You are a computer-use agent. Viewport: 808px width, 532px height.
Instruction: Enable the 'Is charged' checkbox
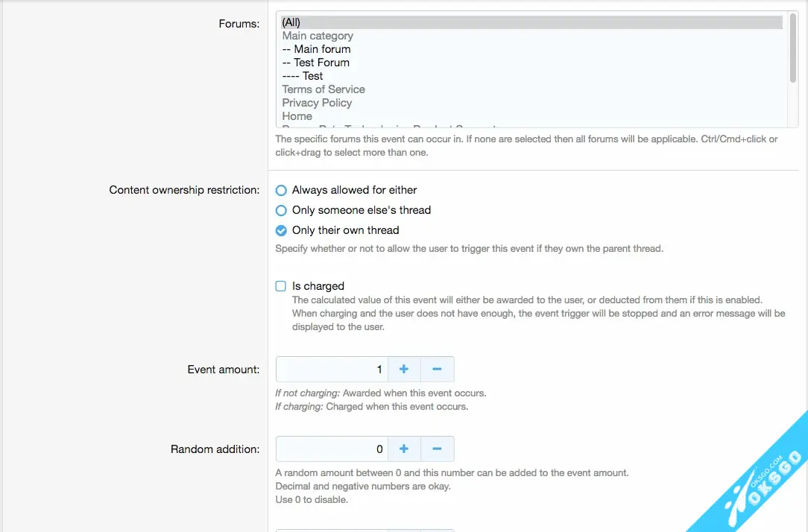pos(281,286)
